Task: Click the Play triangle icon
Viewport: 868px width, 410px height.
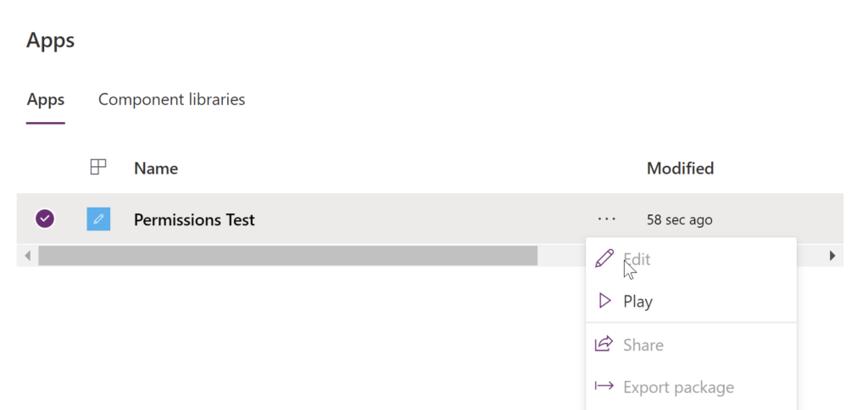Action: tap(605, 301)
